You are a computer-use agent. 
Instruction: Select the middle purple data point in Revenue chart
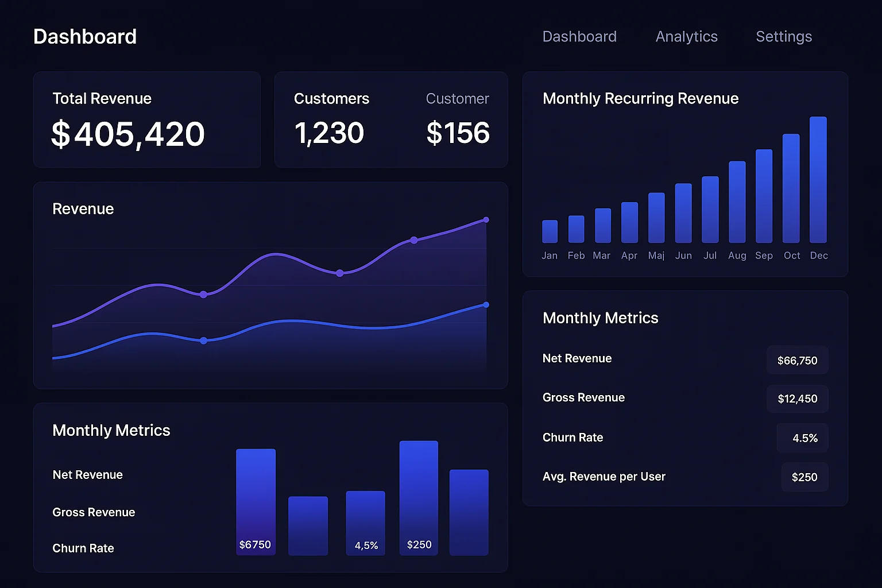tap(340, 273)
